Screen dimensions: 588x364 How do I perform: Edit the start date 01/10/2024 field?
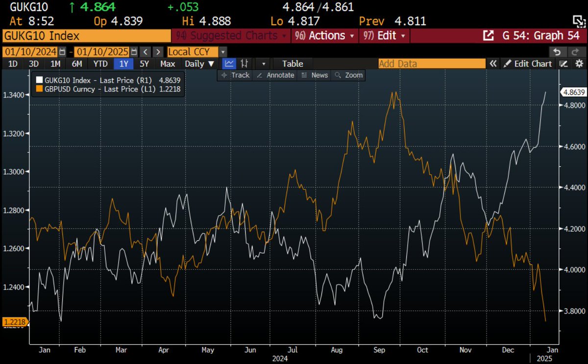(x=30, y=52)
